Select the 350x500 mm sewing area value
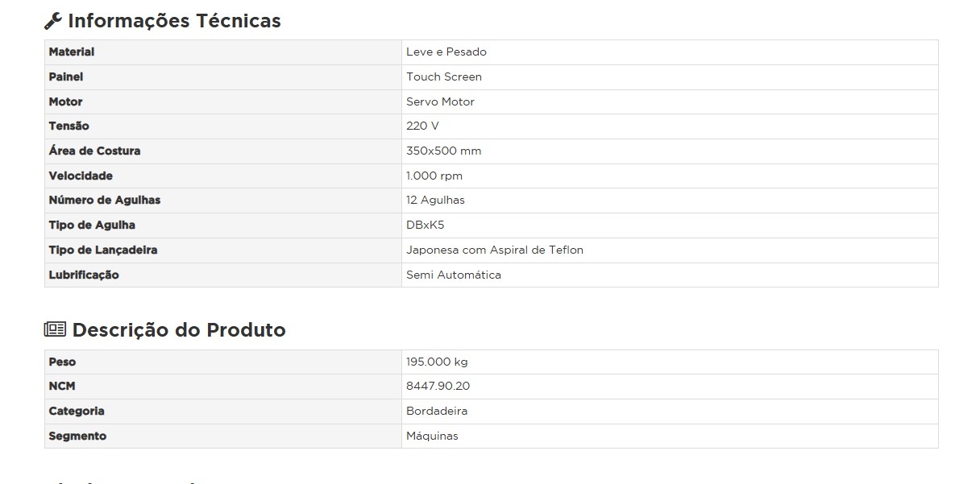 pyautogui.click(x=444, y=151)
